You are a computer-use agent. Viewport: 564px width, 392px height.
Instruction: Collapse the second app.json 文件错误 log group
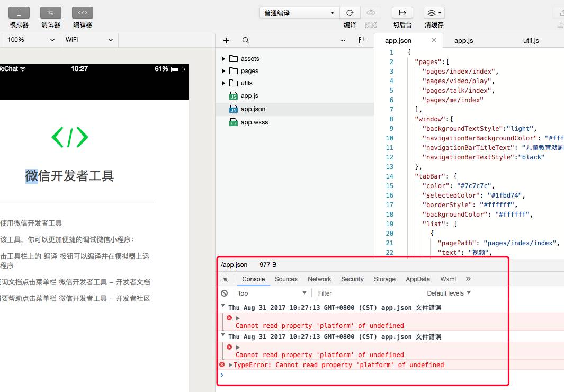tap(223, 335)
